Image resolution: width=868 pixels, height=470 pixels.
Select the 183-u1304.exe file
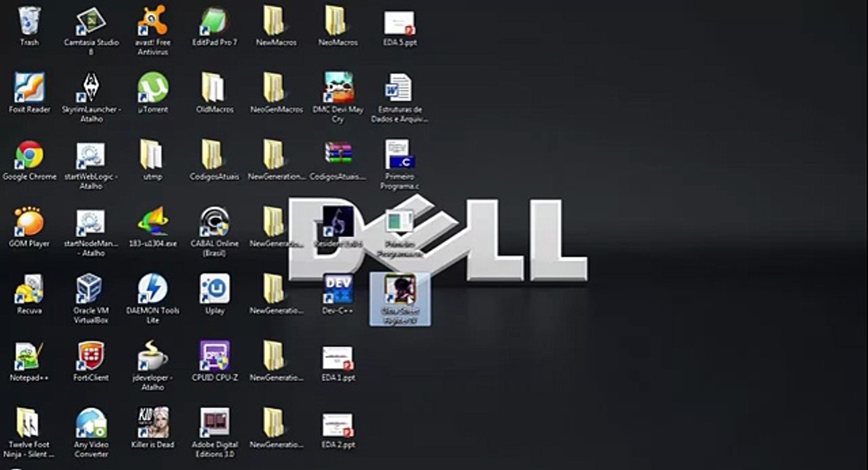click(x=153, y=228)
